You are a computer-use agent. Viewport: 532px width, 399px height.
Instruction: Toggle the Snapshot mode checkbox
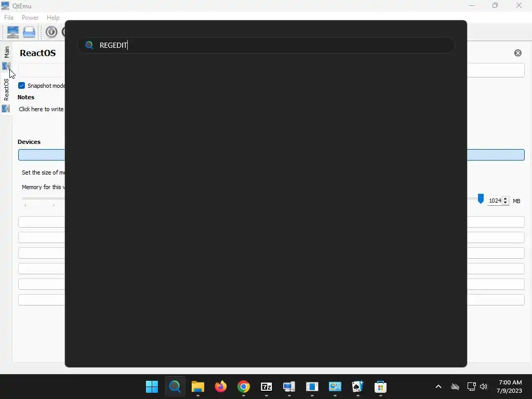pos(21,86)
